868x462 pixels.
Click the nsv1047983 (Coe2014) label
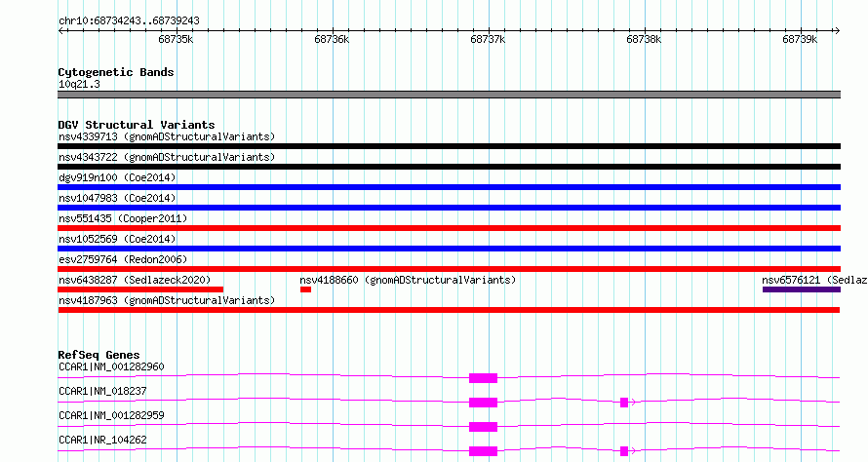click(117, 198)
